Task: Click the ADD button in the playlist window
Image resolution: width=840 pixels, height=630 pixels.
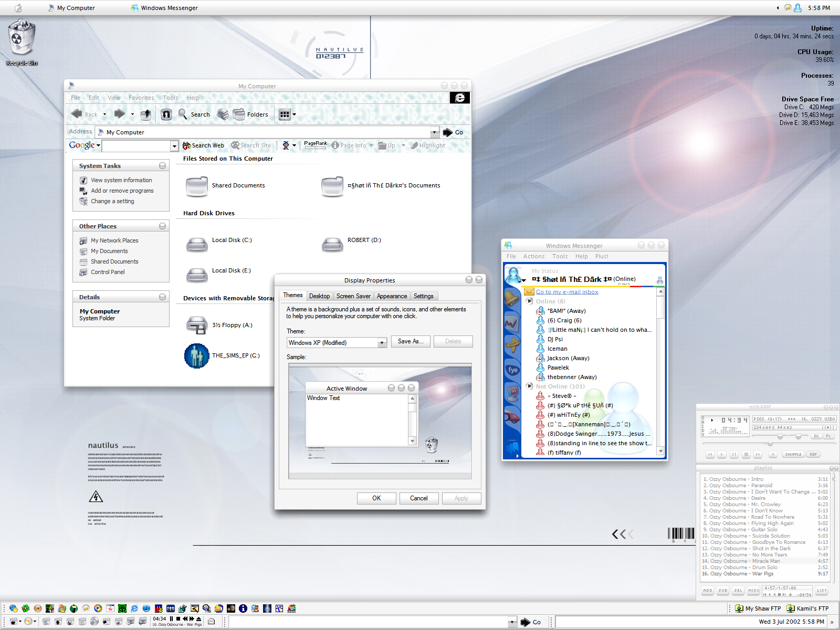Action: pyautogui.click(x=708, y=590)
